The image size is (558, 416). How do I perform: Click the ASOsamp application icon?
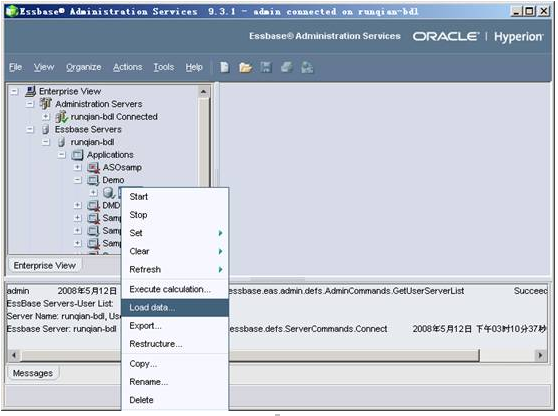(93, 168)
